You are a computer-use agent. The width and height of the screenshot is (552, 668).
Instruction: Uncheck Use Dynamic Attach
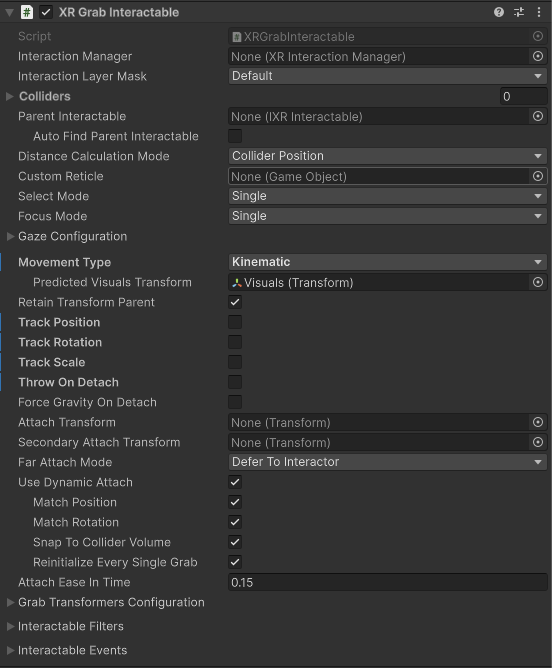(x=235, y=482)
